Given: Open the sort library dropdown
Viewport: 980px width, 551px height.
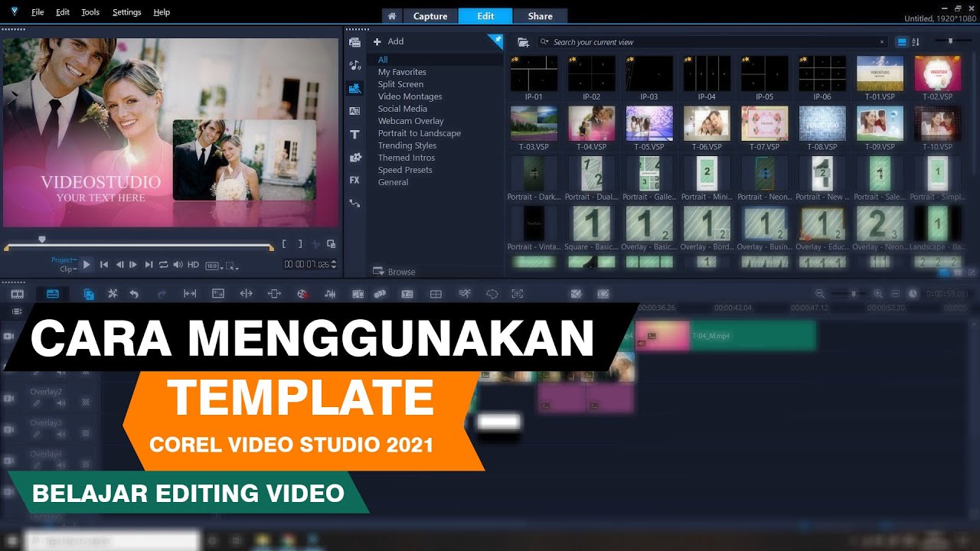Looking at the screenshot, I should coord(916,42).
